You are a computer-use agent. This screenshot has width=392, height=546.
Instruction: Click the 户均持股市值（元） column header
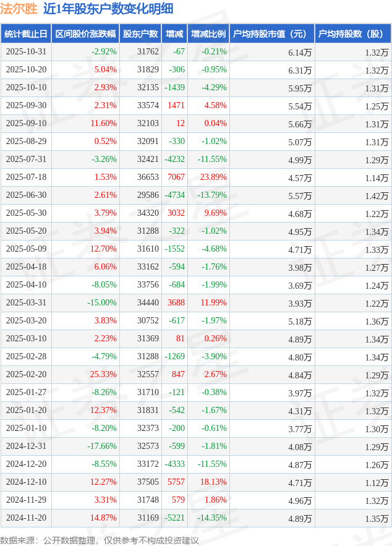[x=272, y=34]
